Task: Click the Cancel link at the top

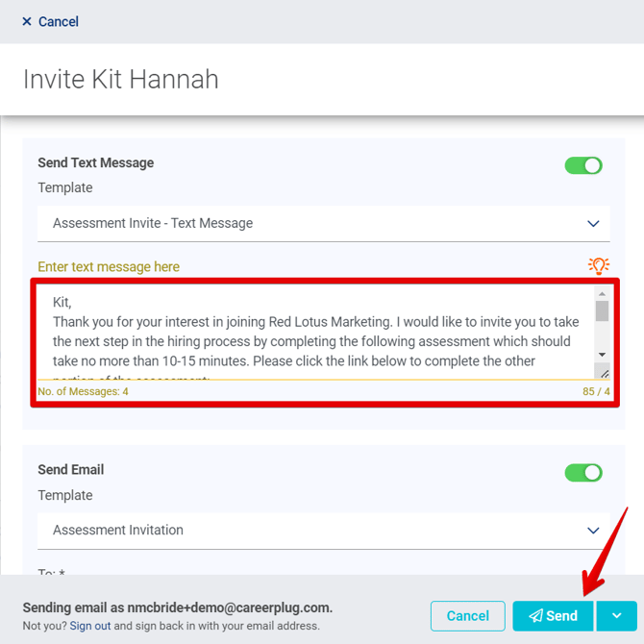Action: [x=59, y=21]
